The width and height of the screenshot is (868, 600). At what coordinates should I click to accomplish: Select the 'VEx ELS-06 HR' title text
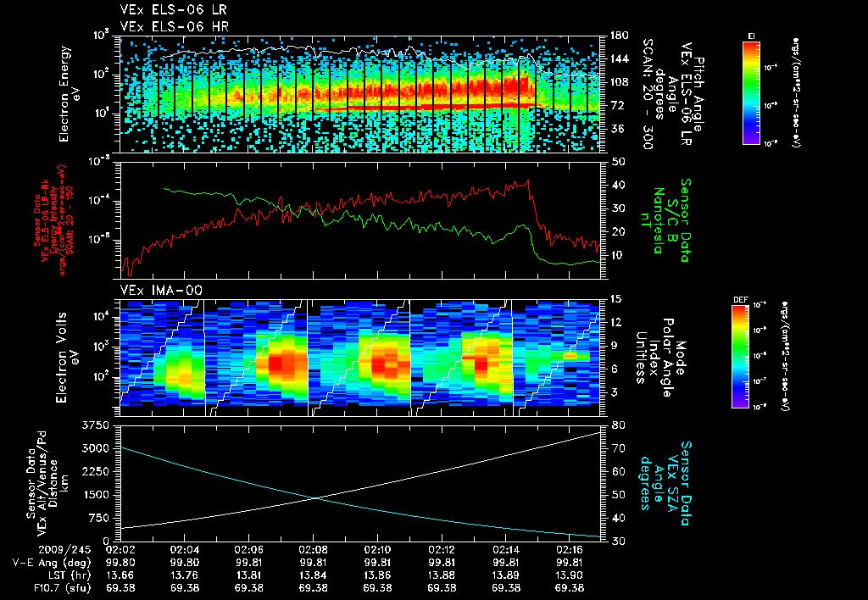pyautogui.click(x=174, y=26)
